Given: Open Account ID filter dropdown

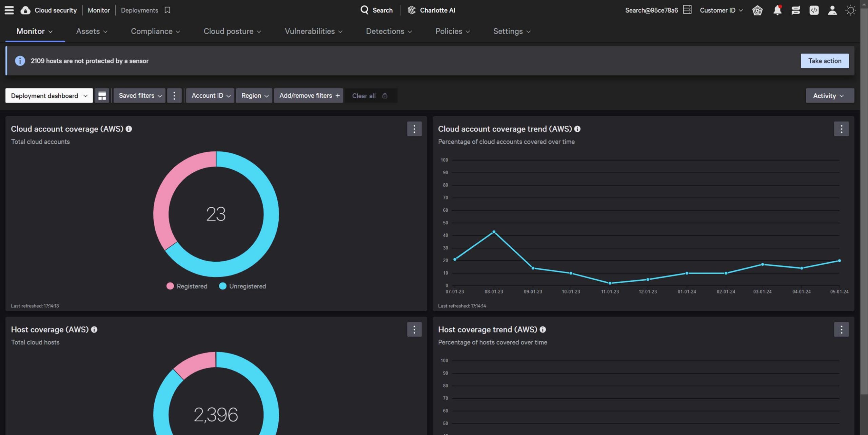Looking at the screenshot, I should [210, 96].
